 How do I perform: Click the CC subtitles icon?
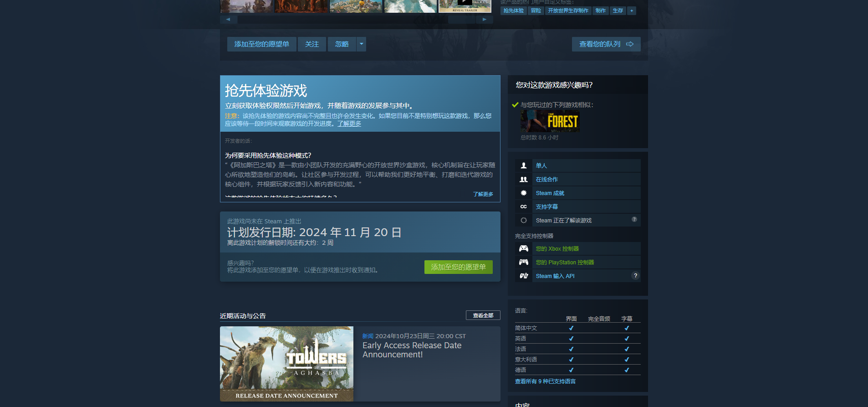pyautogui.click(x=524, y=206)
